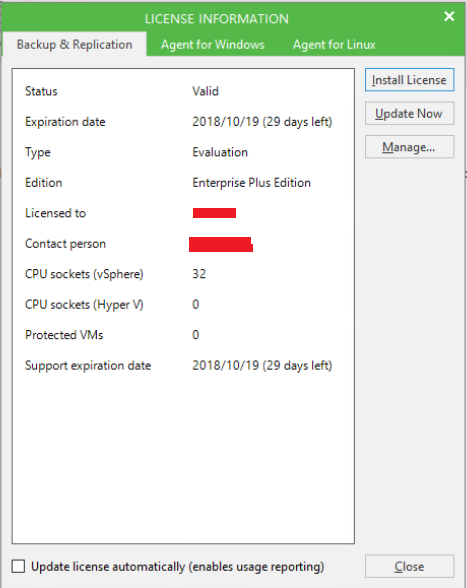This screenshot has height=588, width=467.
Task: Click the Close button
Action: tap(409, 566)
